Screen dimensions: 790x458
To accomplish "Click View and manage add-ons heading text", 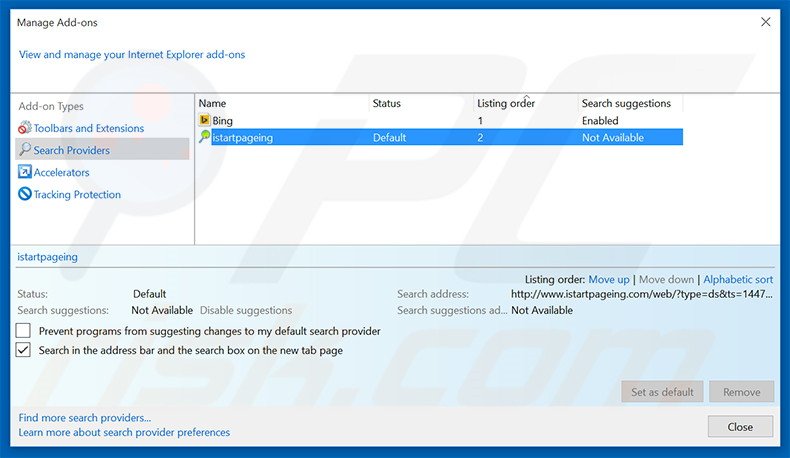I will tap(132, 54).
